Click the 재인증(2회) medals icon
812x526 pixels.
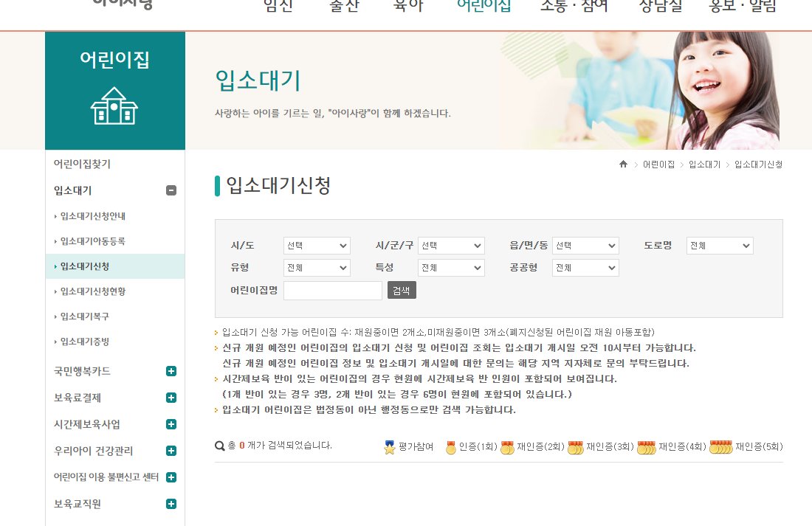click(x=508, y=447)
